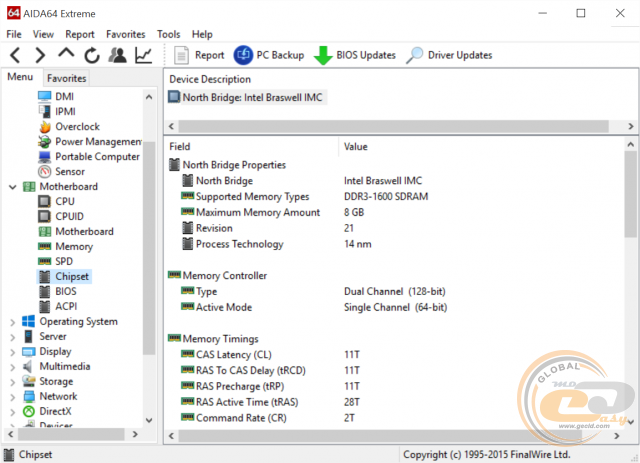Switch to the Favorites tab in side panel
Image resolution: width=640 pixels, height=463 pixels.
point(67,78)
